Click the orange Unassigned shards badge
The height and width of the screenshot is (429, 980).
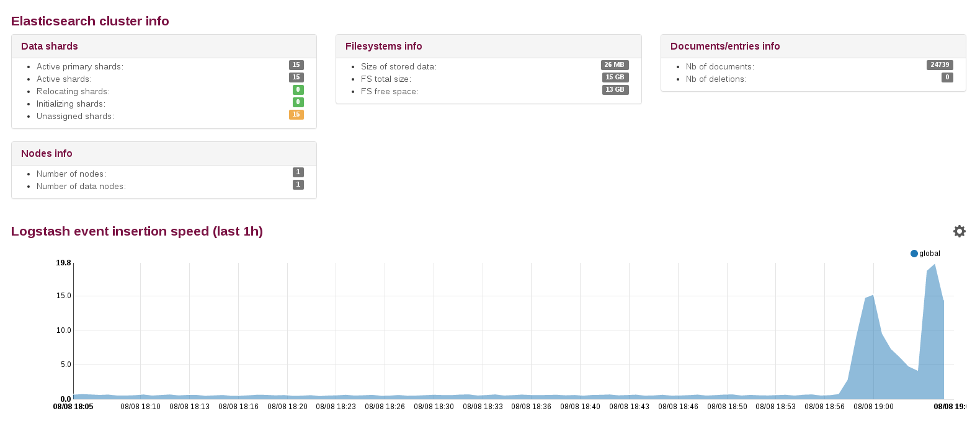pos(296,115)
